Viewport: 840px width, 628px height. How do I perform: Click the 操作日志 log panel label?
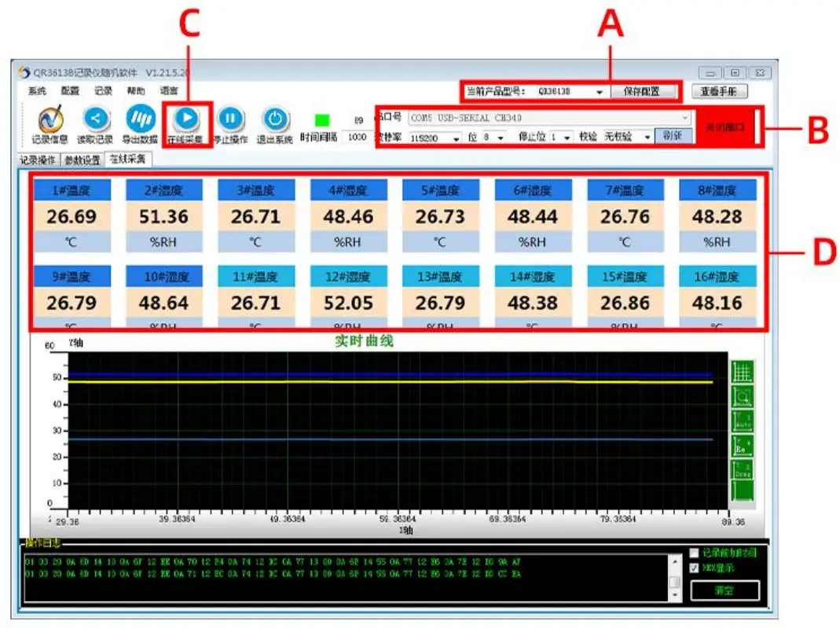43,543
